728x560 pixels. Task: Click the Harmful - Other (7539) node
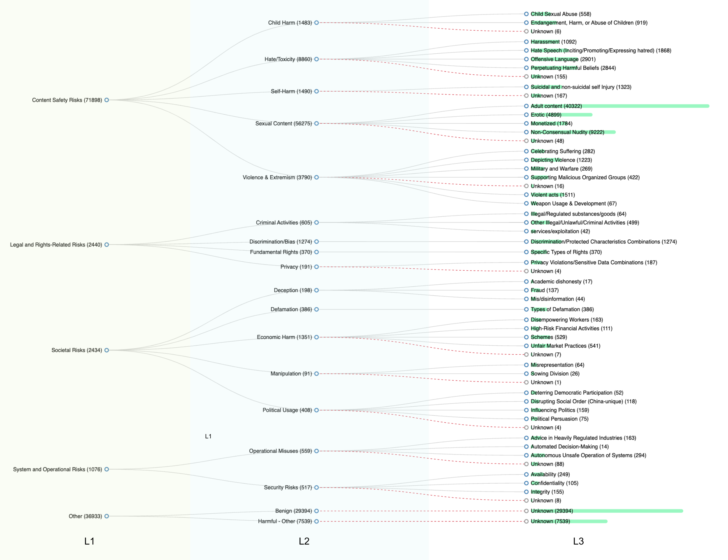point(285,521)
